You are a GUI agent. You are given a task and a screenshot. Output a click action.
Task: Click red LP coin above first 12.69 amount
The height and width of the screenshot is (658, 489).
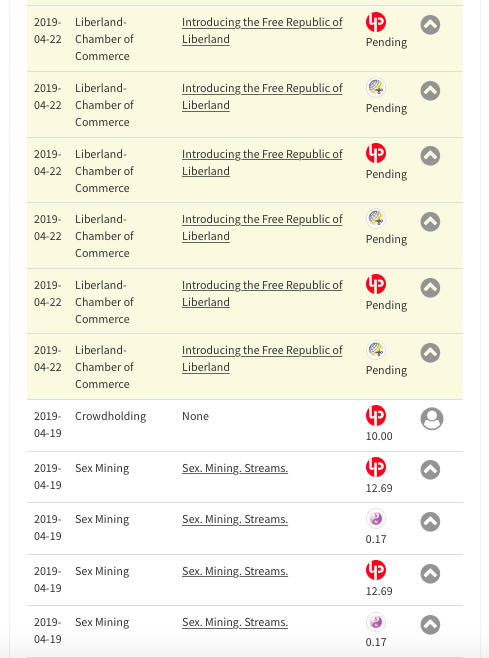coord(376,467)
